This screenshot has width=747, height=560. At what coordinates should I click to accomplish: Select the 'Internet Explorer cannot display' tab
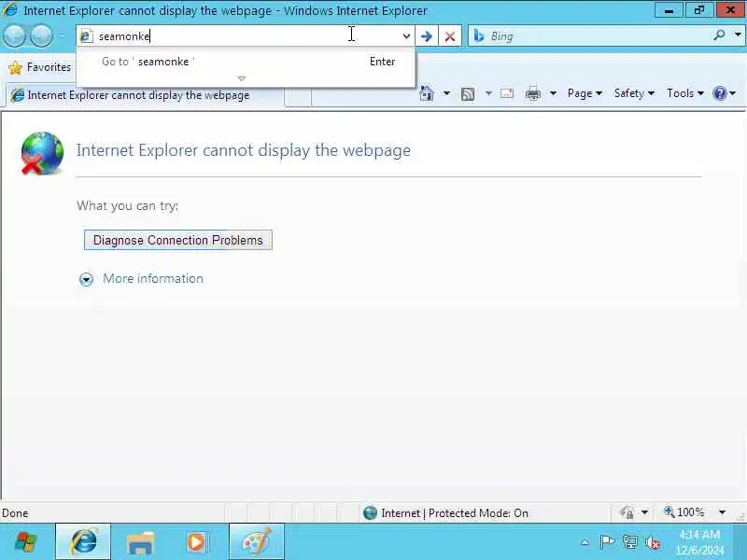[145, 95]
